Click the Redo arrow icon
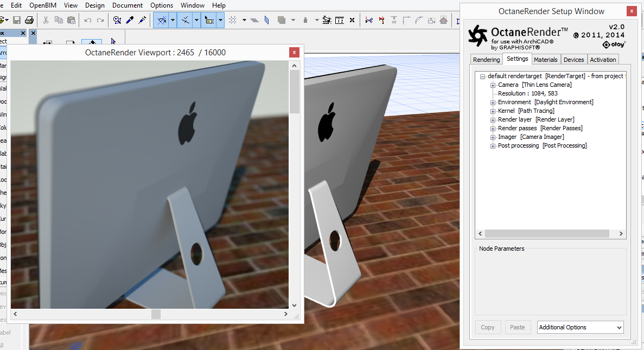644x350 pixels. (100, 20)
